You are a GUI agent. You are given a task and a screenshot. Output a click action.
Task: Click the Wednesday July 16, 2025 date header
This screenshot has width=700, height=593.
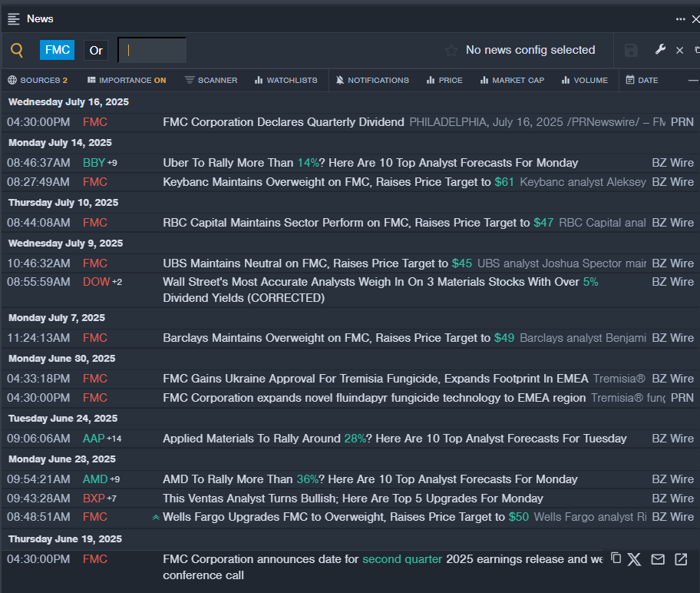69,102
